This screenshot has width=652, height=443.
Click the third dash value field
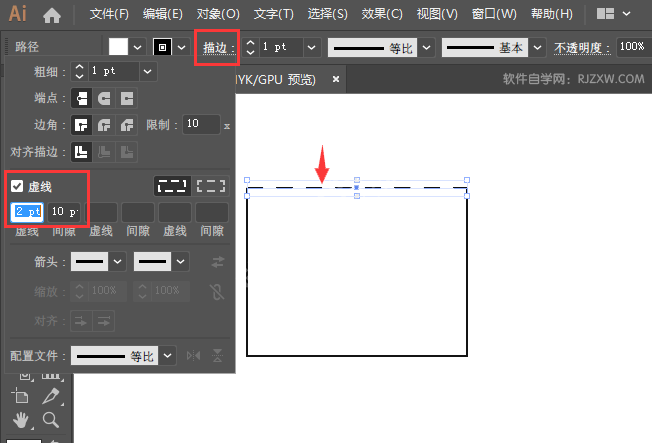175,212
